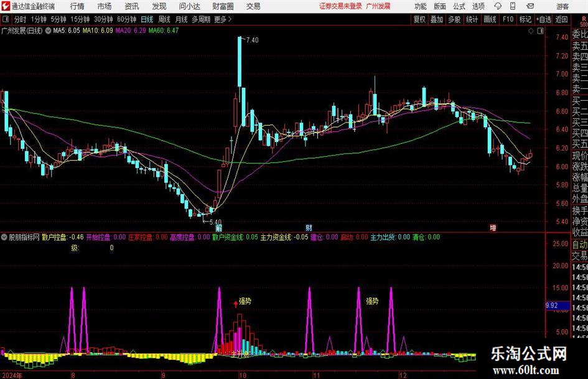Click the 画线 drawing tool button

490,19
